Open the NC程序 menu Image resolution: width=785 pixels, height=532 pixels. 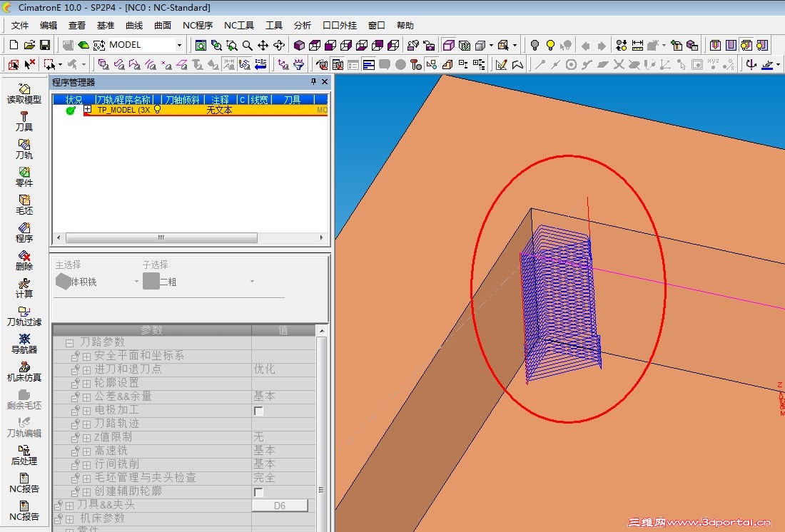(x=197, y=26)
